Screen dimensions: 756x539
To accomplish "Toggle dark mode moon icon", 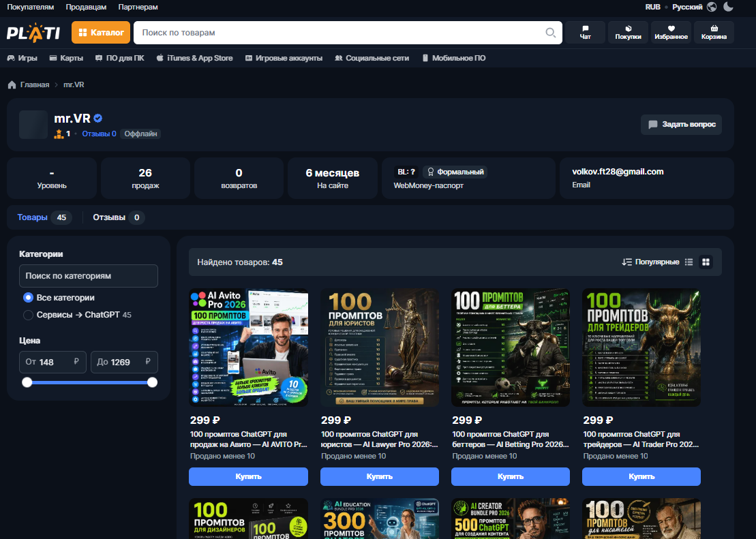I will (x=729, y=7).
